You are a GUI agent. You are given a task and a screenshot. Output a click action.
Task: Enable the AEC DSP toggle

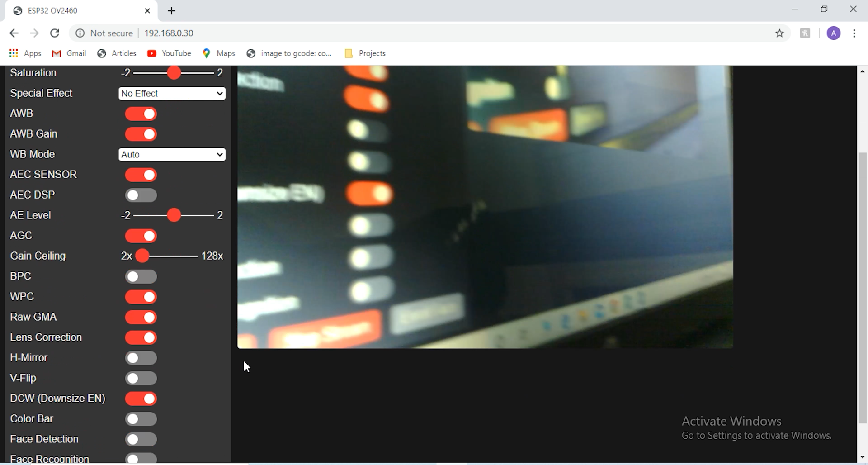tap(141, 195)
